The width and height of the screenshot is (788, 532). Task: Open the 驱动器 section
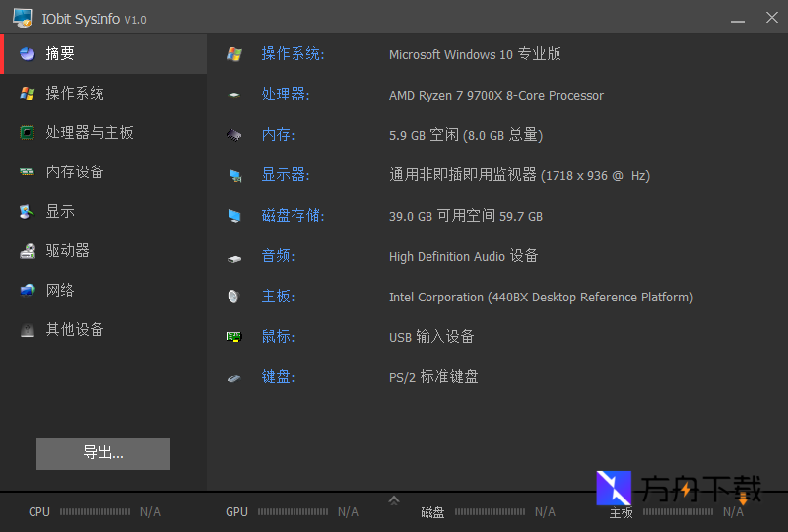[103, 251]
